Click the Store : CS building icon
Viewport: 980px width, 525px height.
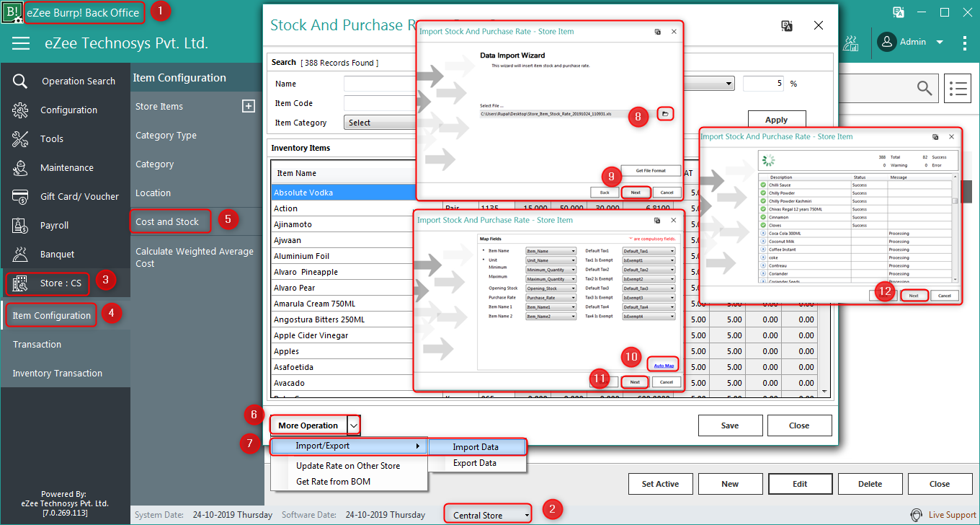20,283
